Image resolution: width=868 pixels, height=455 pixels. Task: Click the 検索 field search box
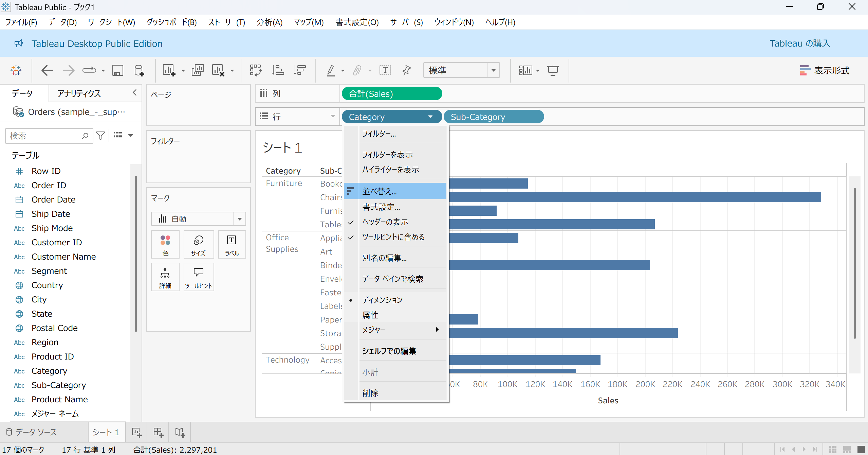[x=44, y=136]
